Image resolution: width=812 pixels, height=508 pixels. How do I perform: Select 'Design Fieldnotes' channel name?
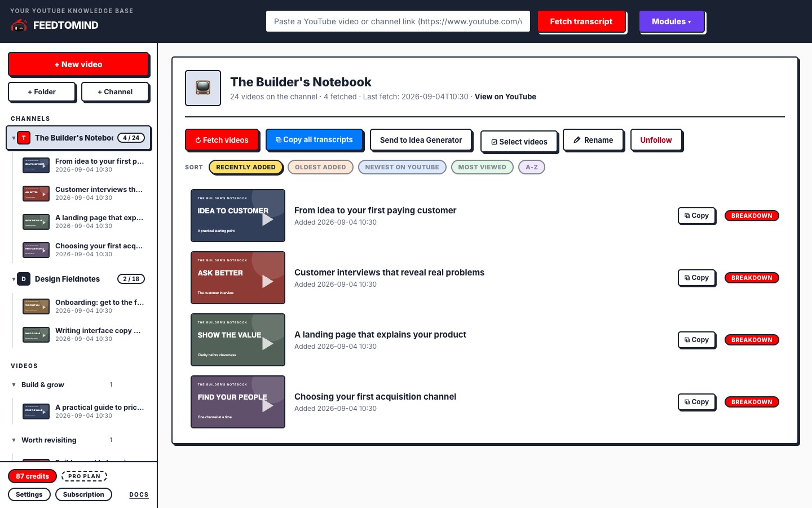coord(67,279)
